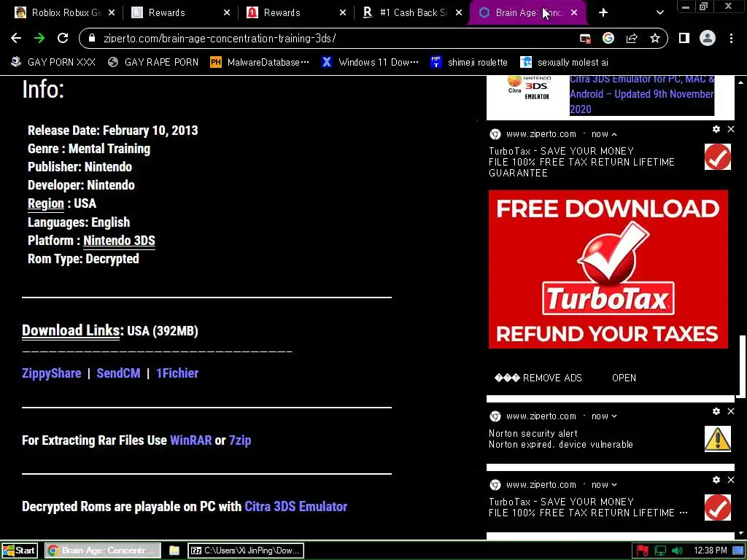747x560 pixels.
Task: Open Nintendo 3DS platform link
Action: (x=119, y=241)
